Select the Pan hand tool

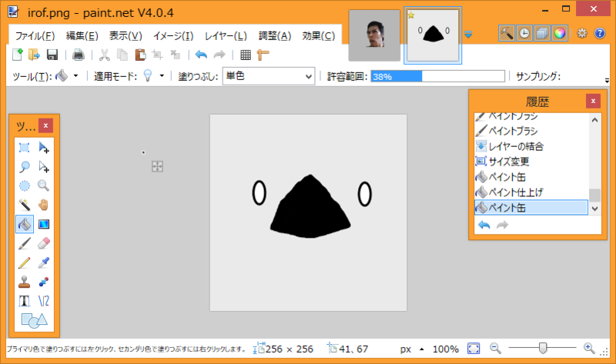point(44,205)
